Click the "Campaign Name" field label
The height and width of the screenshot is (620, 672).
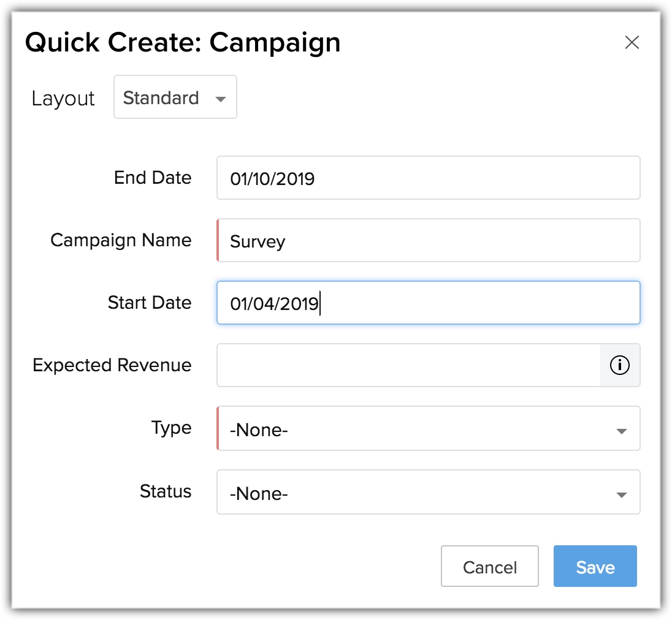121,240
